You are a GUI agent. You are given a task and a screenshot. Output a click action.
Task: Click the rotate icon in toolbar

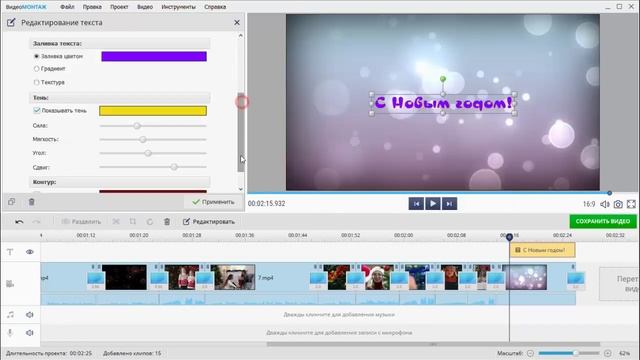coord(150,222)
